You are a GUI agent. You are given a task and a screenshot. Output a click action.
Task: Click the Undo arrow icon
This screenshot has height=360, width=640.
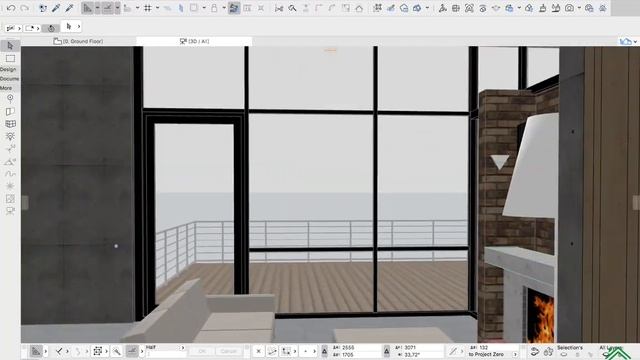pyautogui.click(x=11, y=8)
